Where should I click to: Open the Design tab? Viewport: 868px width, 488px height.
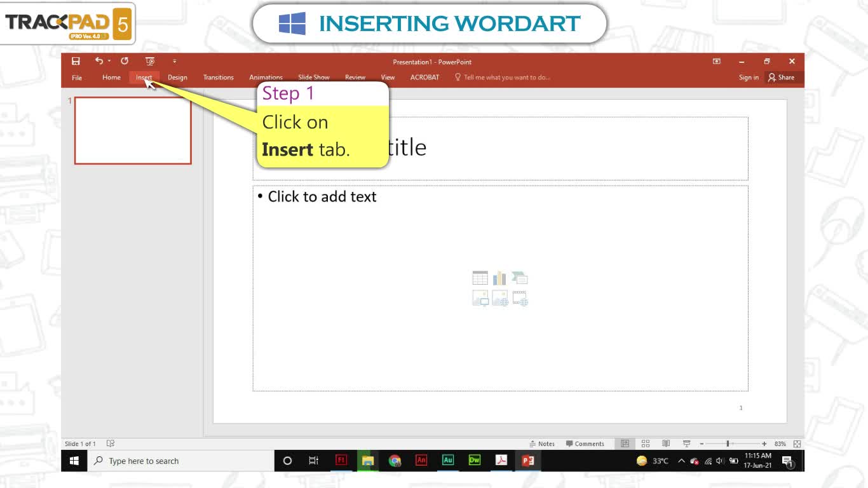(177, 78)
